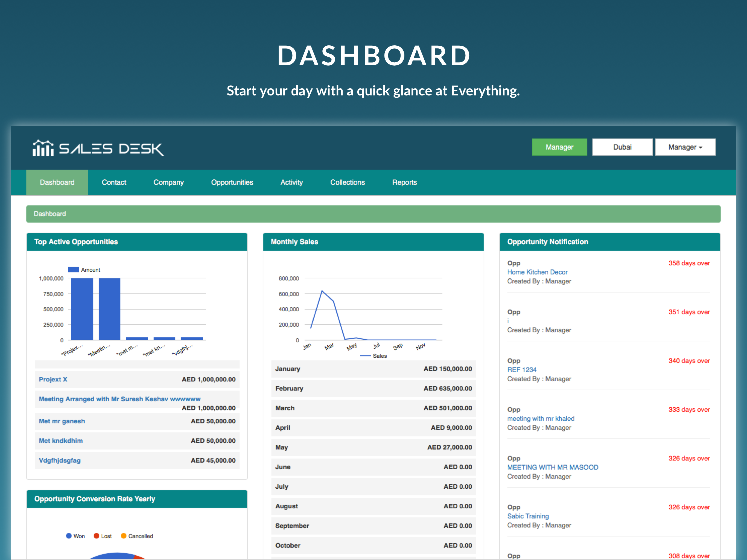Open the Sabic Training notification link
This screenshot has width=747, height=560.
(x=528, y=516)
